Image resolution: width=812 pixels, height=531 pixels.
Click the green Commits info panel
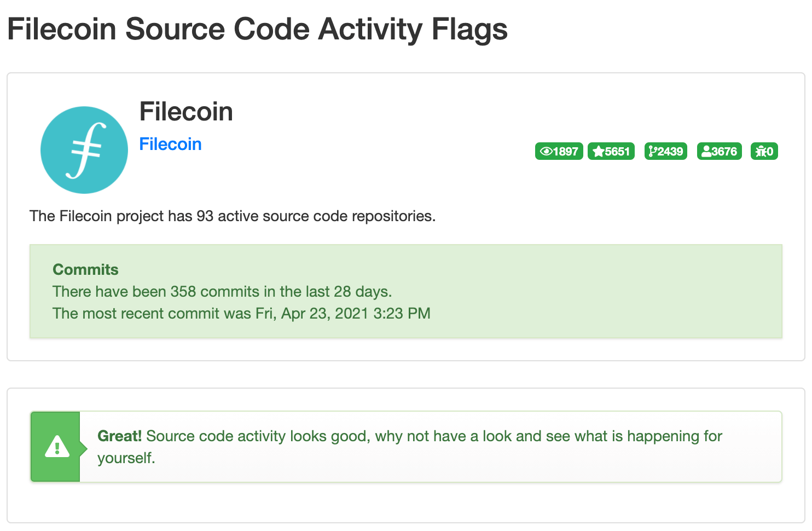(406, 291)
